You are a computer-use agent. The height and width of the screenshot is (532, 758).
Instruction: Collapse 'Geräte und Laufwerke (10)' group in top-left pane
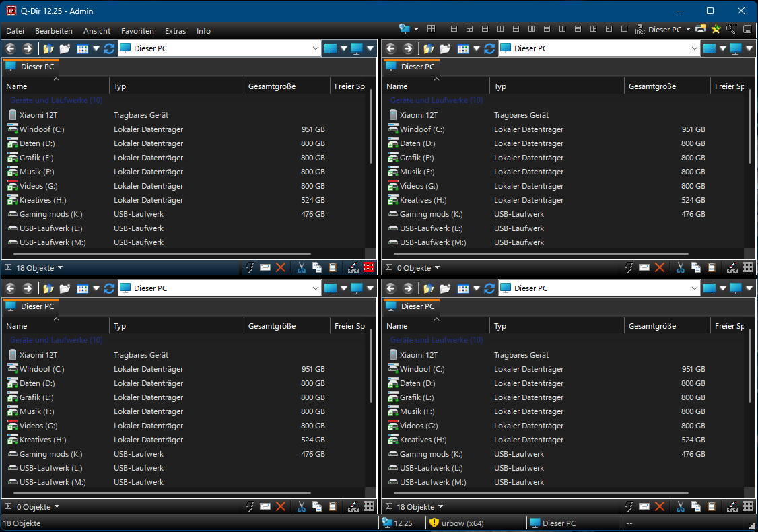[56, 100]
